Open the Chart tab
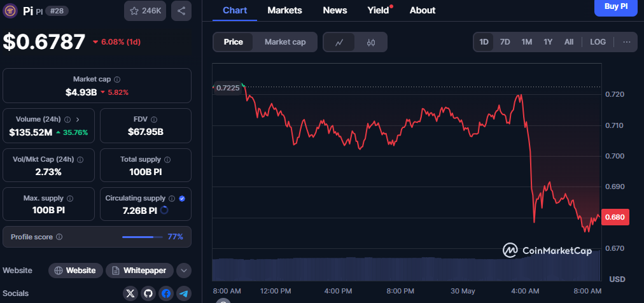644x303 pixels. [235, 10]
